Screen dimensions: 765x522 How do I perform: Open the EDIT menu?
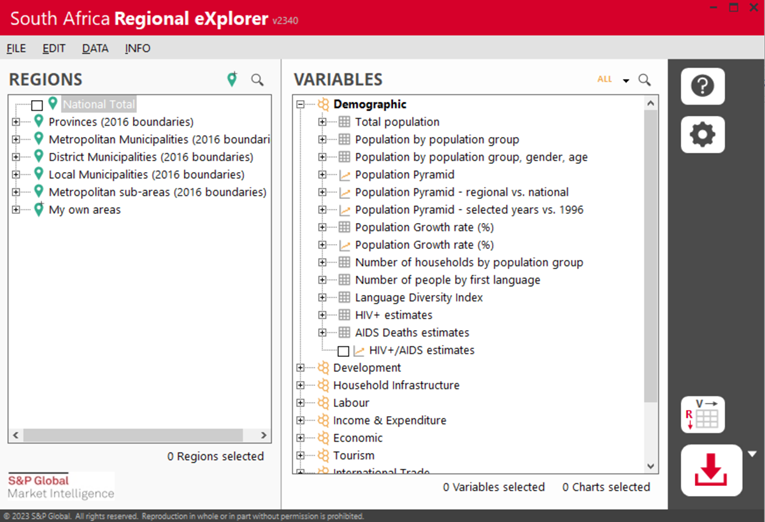point(54,48)
